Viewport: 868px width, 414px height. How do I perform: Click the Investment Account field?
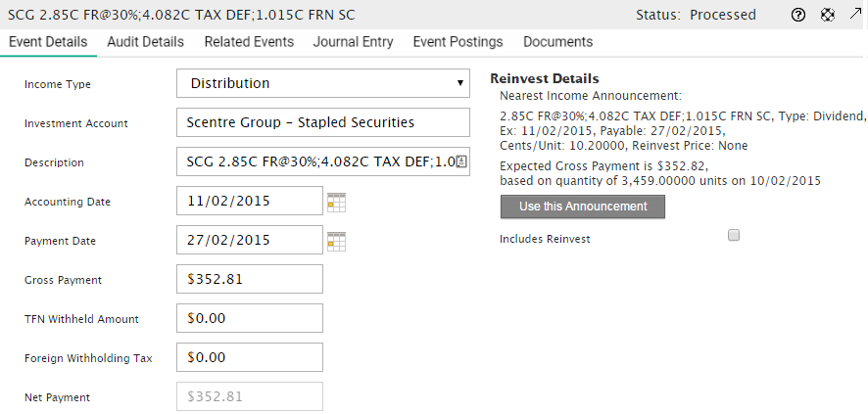pyautogui.click(x=323, y=122)
